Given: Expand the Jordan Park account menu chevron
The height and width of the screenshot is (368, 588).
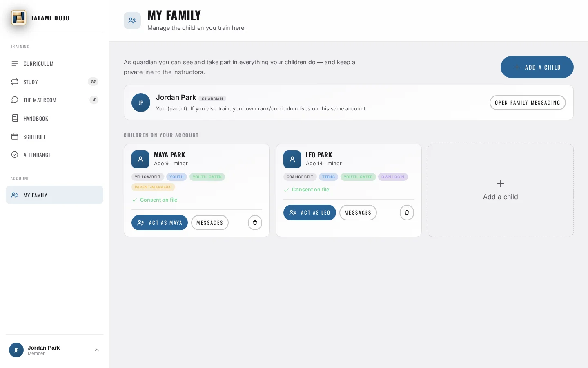Looking at the screenshot, I should (x=97, y=350).
